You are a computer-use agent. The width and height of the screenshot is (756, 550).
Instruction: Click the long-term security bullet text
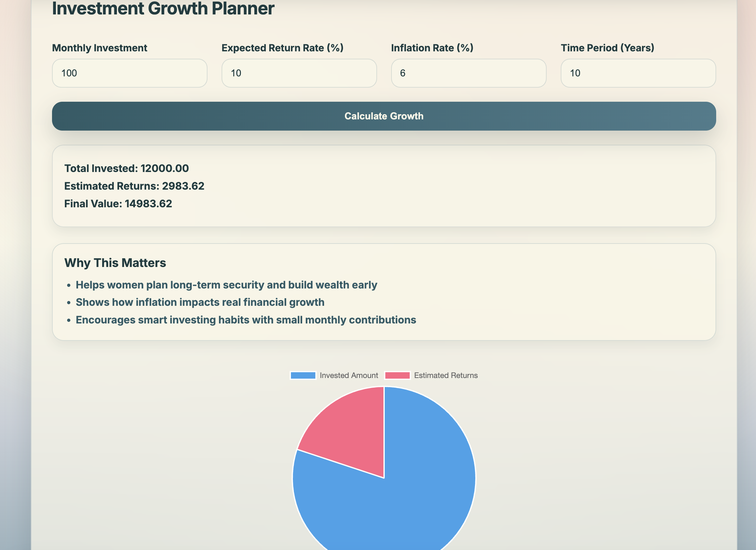click(226, 285)
